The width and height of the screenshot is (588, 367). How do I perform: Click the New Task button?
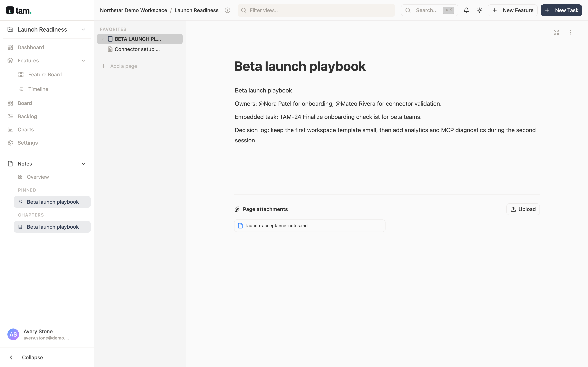[561, 10]
